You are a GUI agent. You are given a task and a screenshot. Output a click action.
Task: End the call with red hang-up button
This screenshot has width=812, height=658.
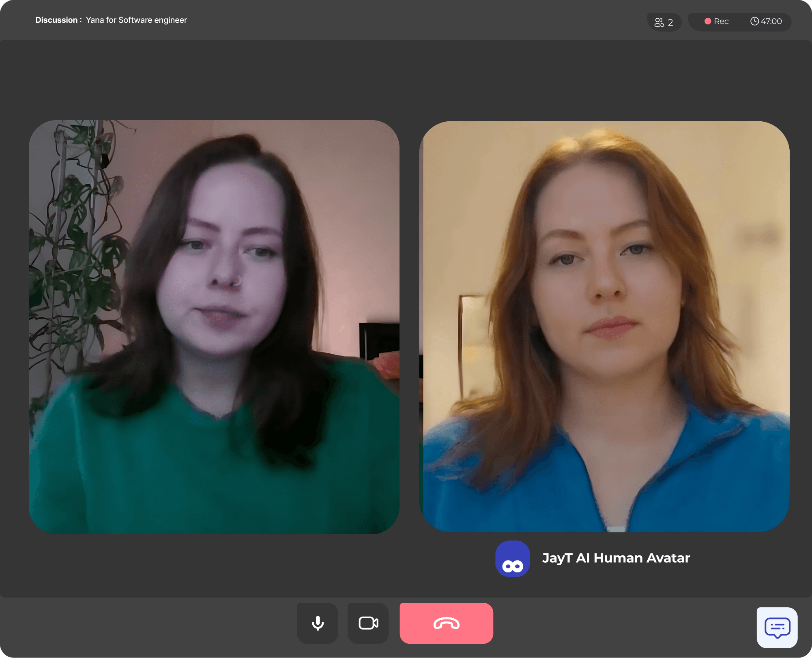click(446, 623)
